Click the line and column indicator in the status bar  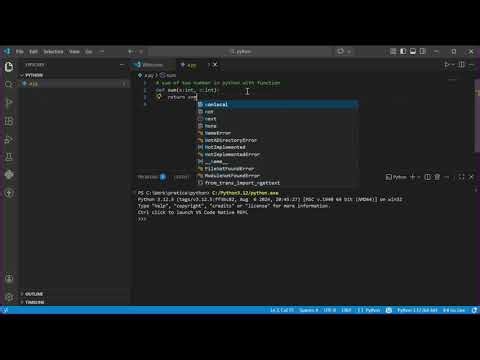[282, 310]
